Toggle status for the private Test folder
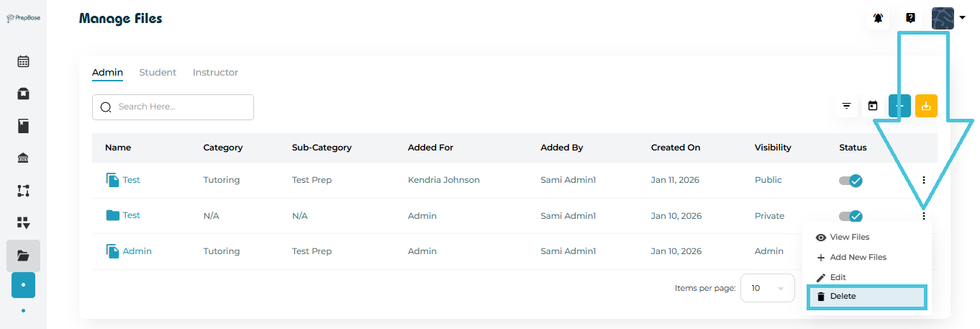 pos(851,216)
